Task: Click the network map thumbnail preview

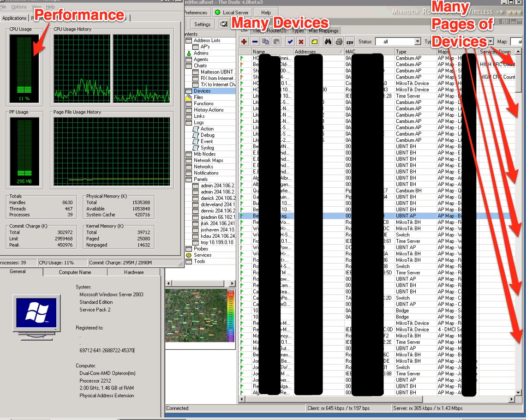Action: pyautogui.click(x=200, y=315)
